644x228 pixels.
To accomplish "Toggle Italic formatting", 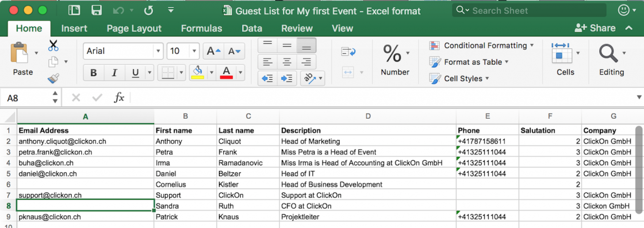I will tap(114, 73).
